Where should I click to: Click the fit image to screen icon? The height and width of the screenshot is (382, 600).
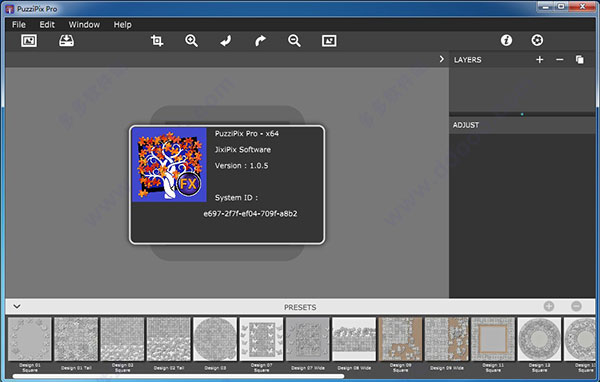(329, 41)
